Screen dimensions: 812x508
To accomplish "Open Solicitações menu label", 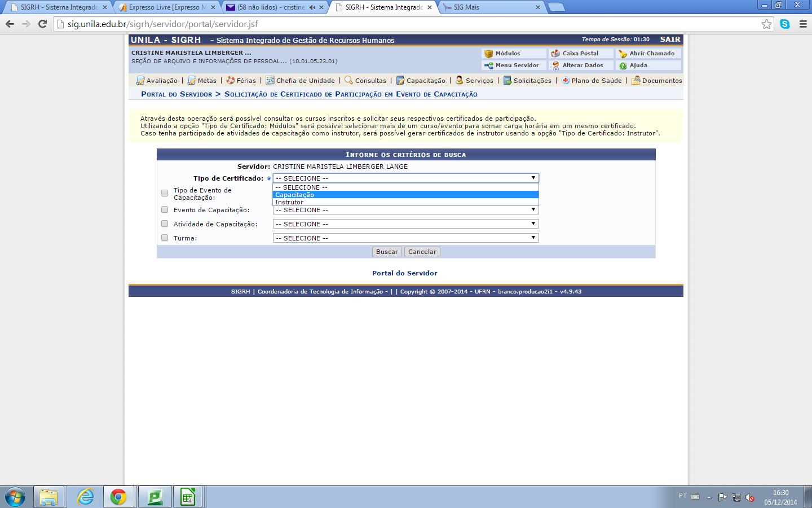I will point(532,81).
